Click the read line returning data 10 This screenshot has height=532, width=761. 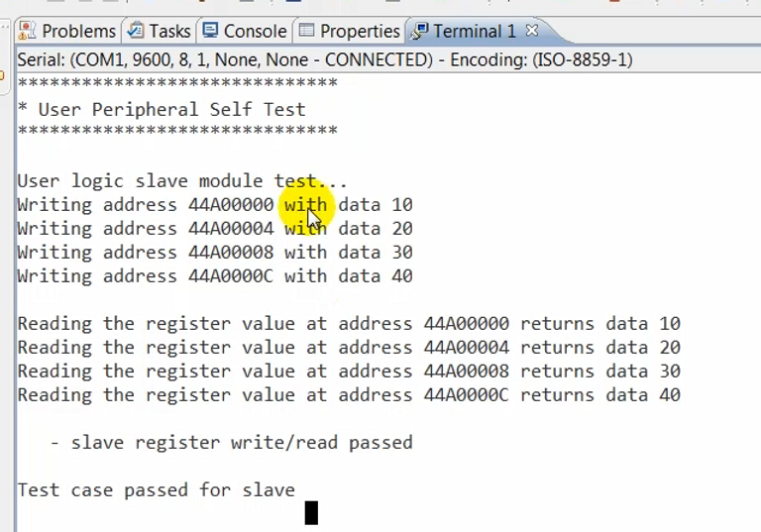pos(349,324)
